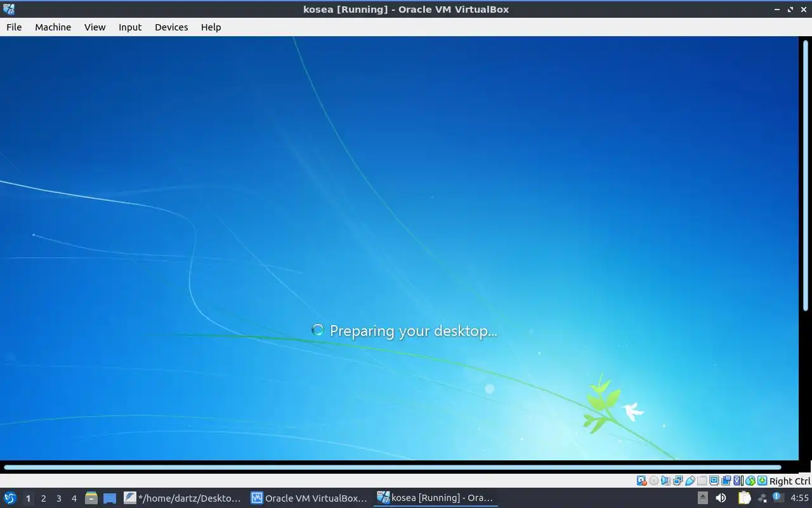Click the mouse integration status icon

750,481
